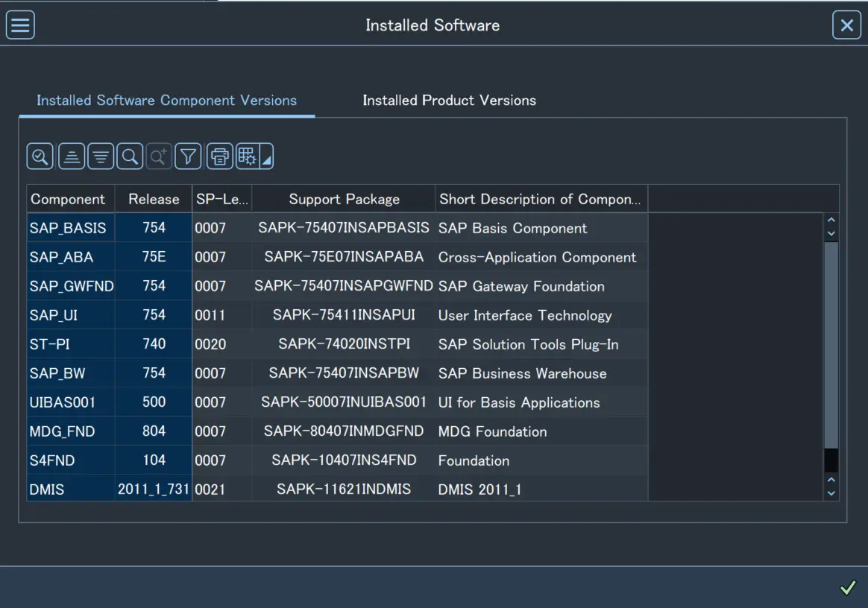Click SP-Level 0011 cell
868x608 pixels.
[221, 315]
